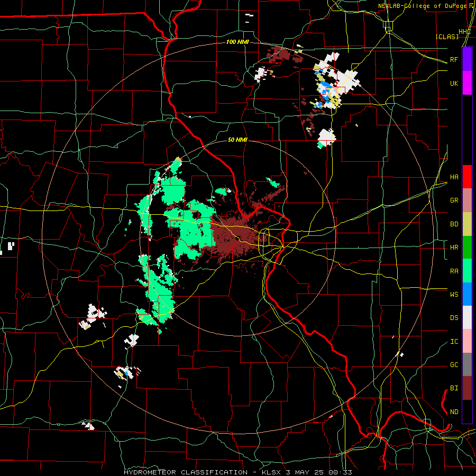
Task: Select the dusty pink GR legend swatch
Action: (467, 200)
